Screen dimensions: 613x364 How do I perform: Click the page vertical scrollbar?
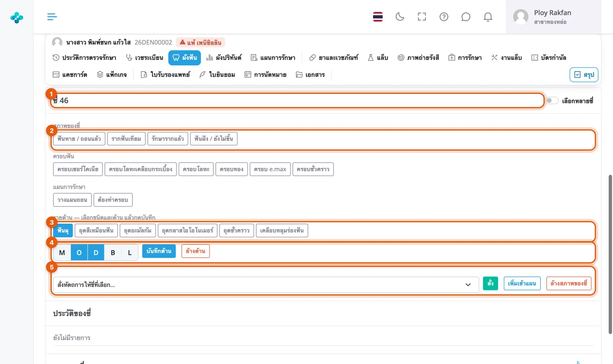pos(610,254)
